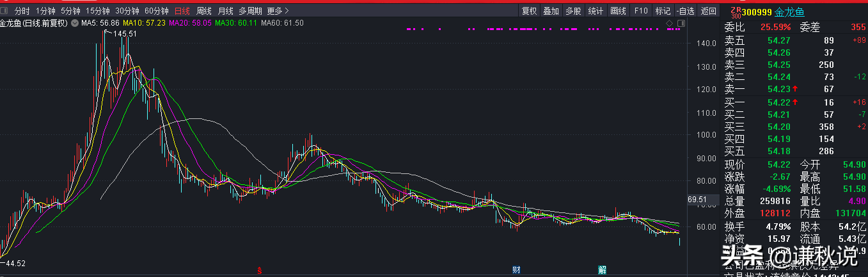868x277 pixels.
Task: Switch to 15分钟 period tab
Action: point(98,11)
